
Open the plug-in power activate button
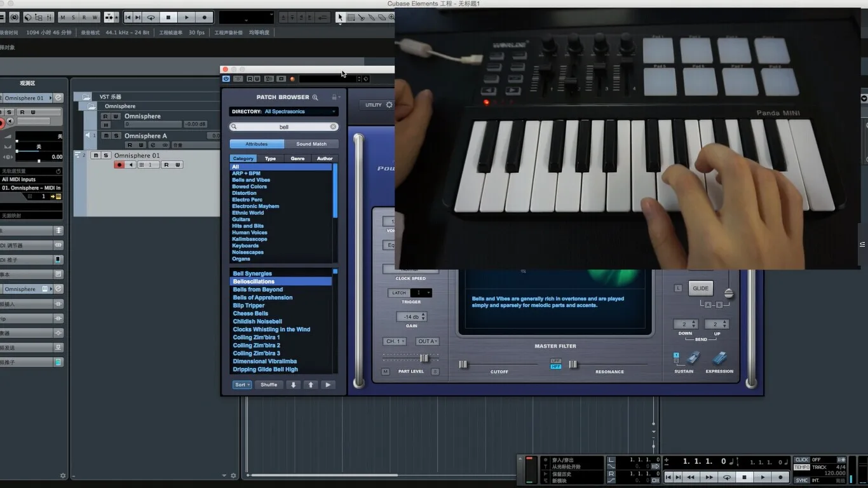pyautogui.click(x=226, y=79)
